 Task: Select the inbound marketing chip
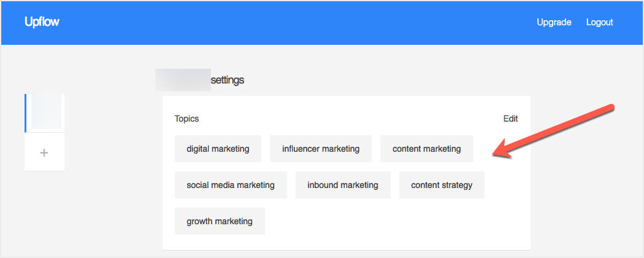[342, 185]
